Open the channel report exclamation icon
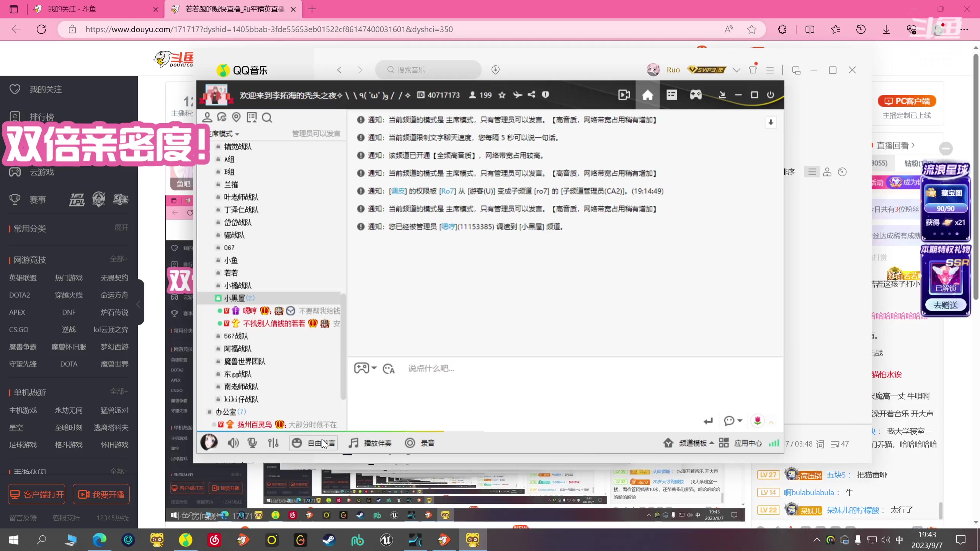The image size is (980, 551). [x=546, y=95]
